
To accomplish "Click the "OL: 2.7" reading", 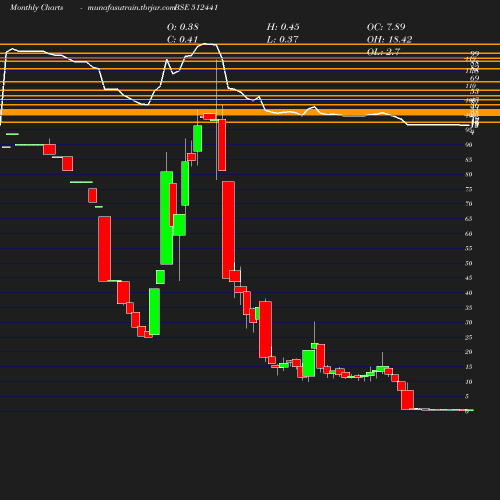I will click(x=383, y=52).
